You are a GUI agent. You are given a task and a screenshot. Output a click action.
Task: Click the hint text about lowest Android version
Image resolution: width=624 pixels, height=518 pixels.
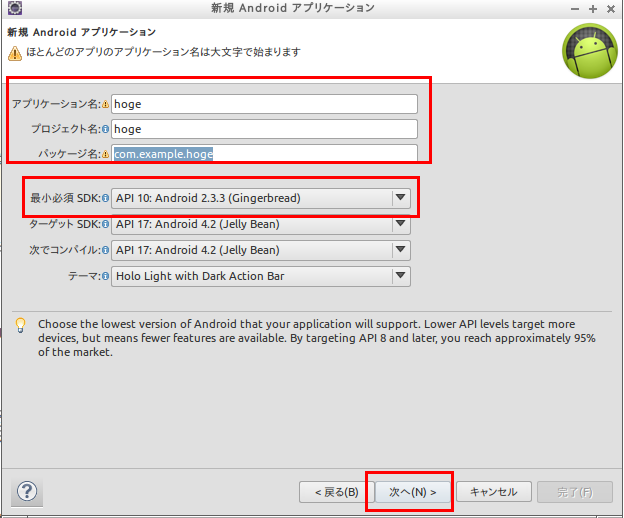(316, 338)
